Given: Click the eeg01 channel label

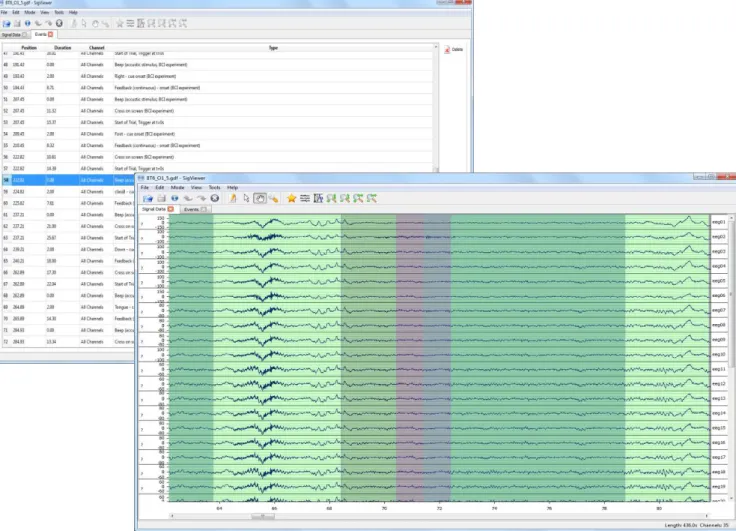Looking at the screenshot, I should [x=719, y=222].
